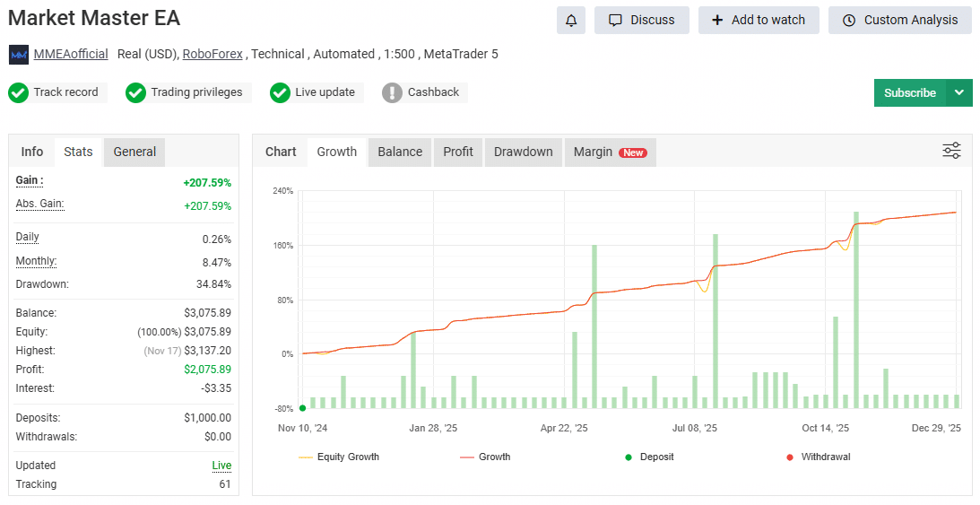Screen dimensions: 980x505
Task: Click the Trading privileges green checkmark icon
Action: tap(135, 92)
